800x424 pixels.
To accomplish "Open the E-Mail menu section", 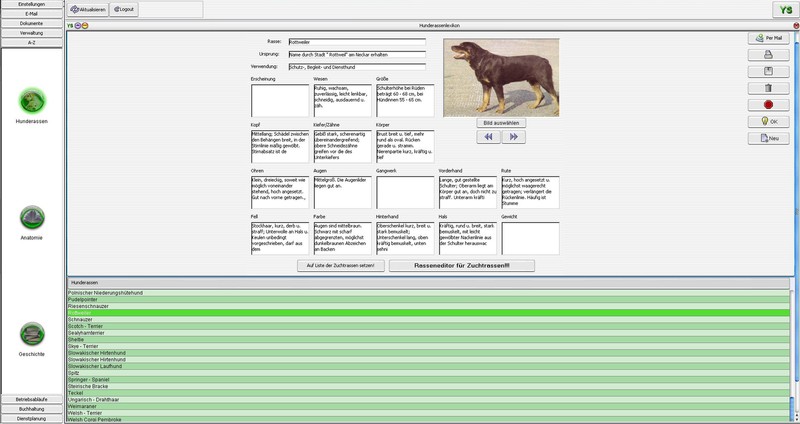I will [x=32, y=14].
